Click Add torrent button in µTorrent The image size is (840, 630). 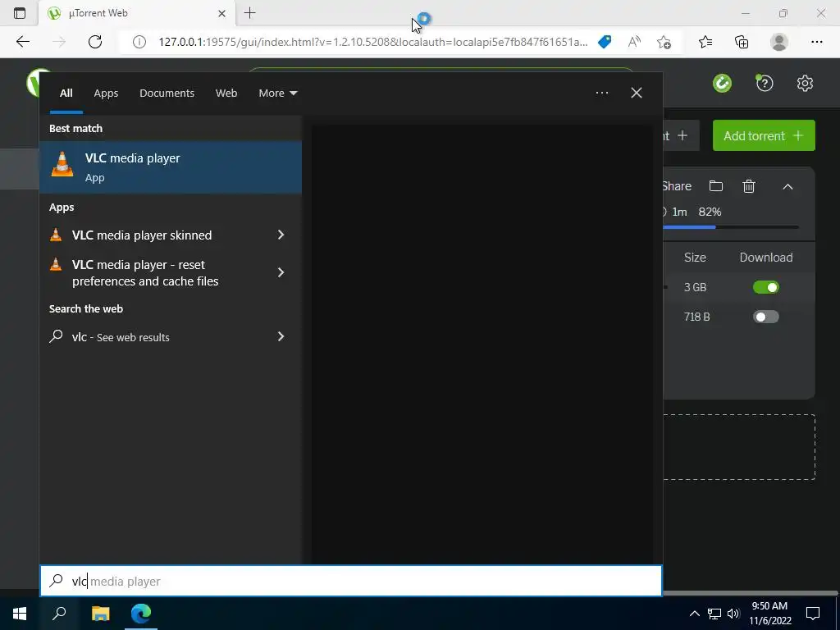click(764, 135)
